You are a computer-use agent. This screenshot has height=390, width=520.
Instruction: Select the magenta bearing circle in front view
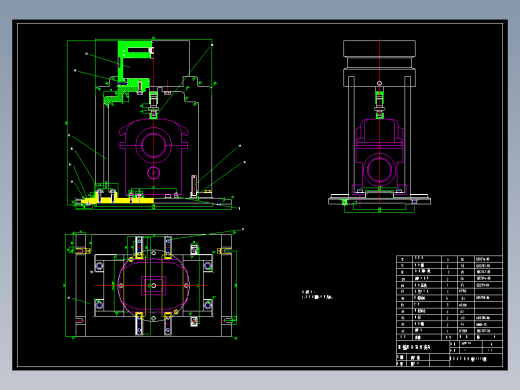coord(153,145)
